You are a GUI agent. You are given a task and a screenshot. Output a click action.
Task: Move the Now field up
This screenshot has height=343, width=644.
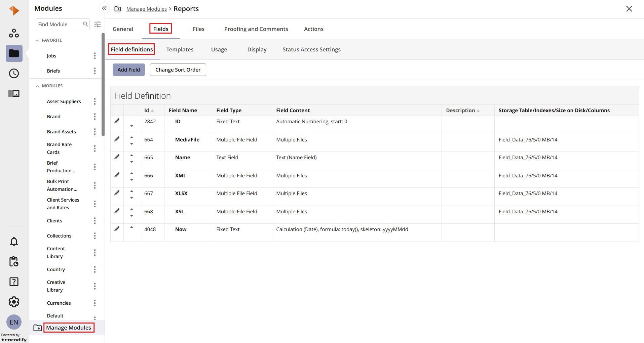[x=132, y=227]
